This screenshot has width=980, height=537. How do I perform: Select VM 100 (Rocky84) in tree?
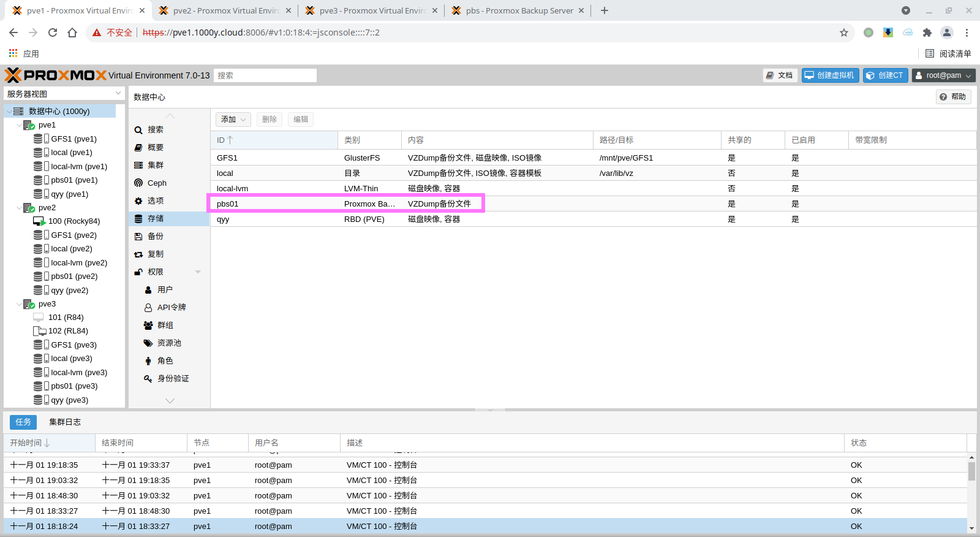73,221
